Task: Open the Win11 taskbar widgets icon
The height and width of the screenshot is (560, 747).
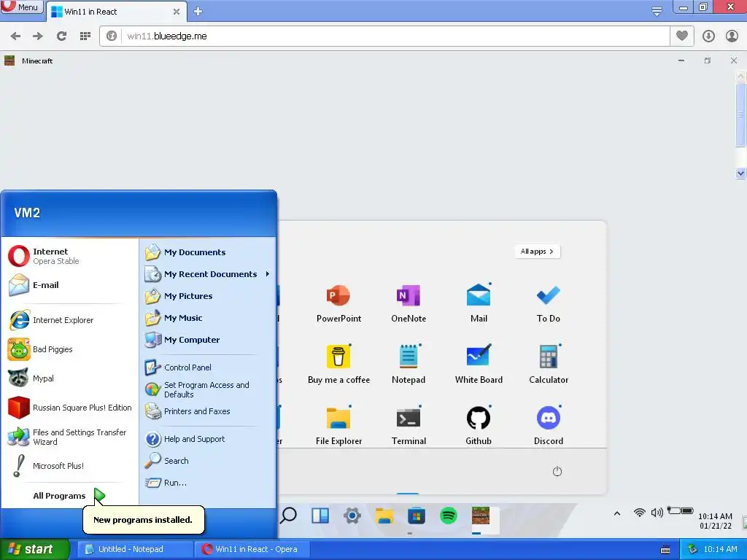Action: 320,516
